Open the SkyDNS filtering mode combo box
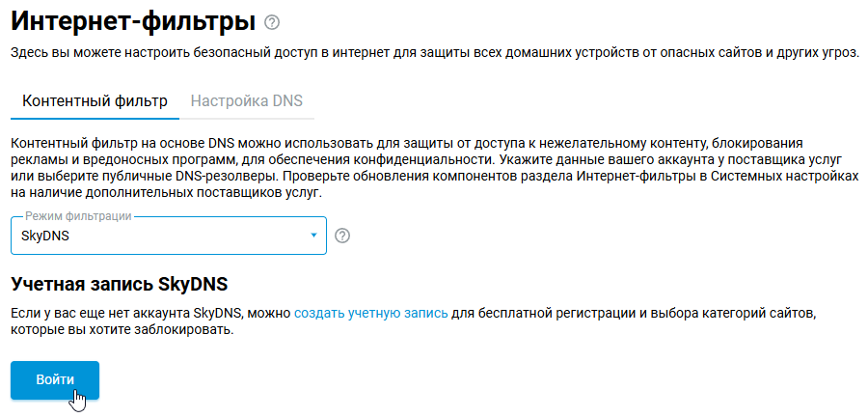The image size is (868, 418). pyautogui.click(x=169, y=236)
